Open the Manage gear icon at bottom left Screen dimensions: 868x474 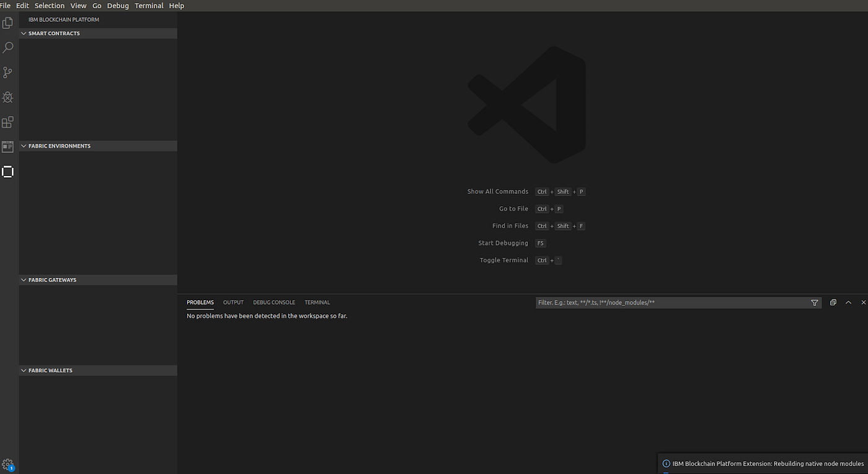tap(7, 464)
